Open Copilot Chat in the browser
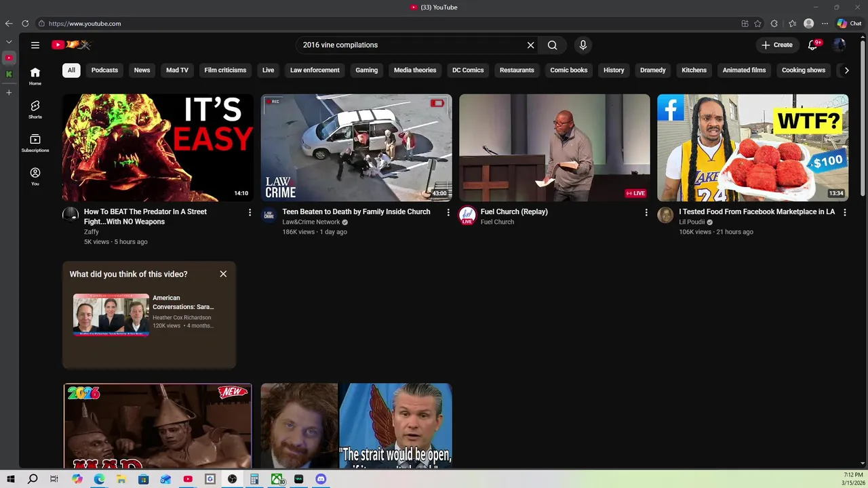Screen dimensions: 868x488 click(x=849, y=23)
